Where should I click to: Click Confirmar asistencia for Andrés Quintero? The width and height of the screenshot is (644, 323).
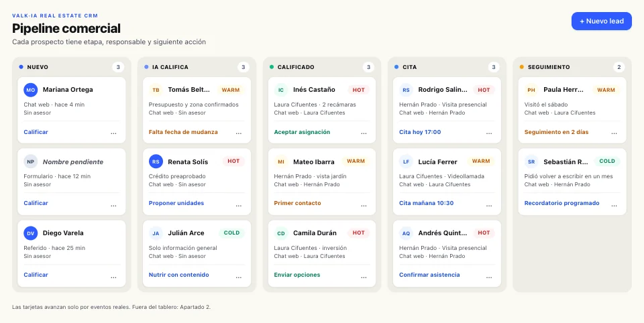(x=429, y=275)
